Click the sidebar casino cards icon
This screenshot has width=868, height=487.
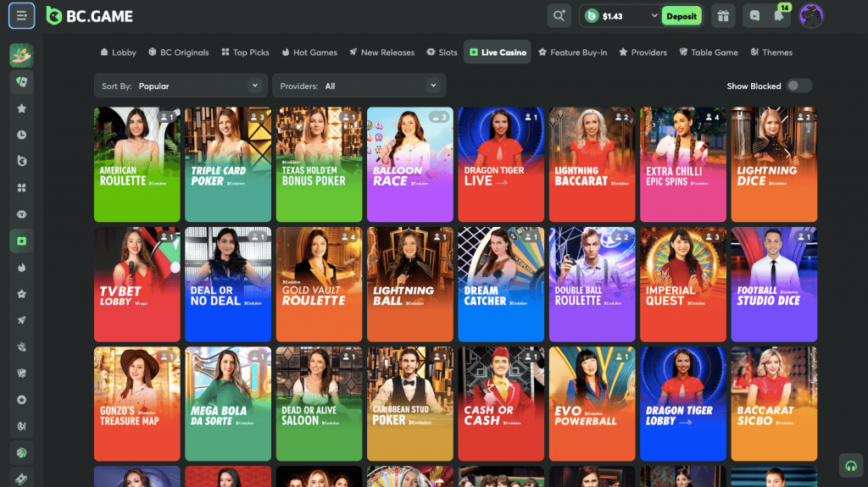21,82
